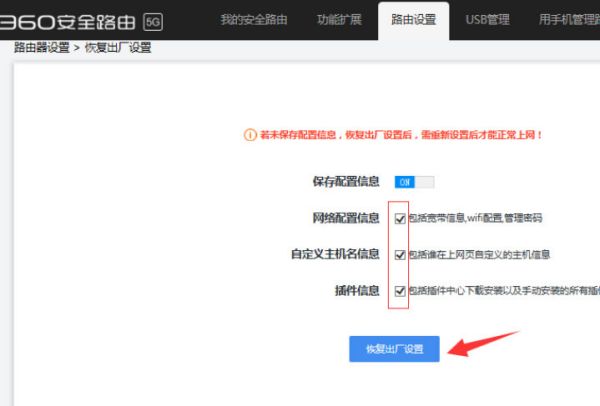The height and width of the screenshot is (406, 600).
Task: Click the 路由器设置 breadcrumb link
Action: tap(42, 48)
